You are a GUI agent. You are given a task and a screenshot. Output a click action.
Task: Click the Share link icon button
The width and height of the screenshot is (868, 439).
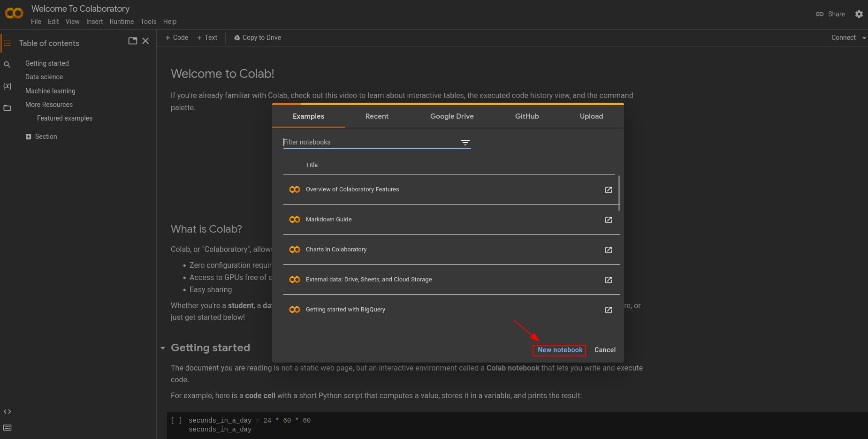(830, 14)
